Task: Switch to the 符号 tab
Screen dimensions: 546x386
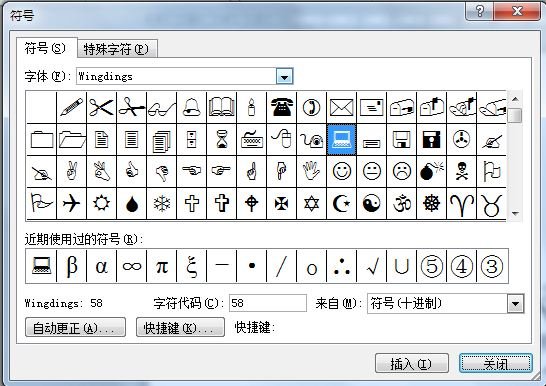Action: point(46,48)
